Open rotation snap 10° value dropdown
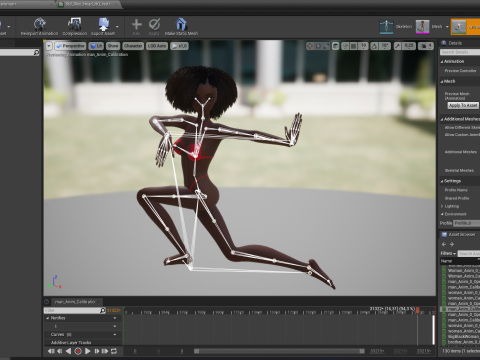This screenshot has height=360, width=480. [385, 46]
